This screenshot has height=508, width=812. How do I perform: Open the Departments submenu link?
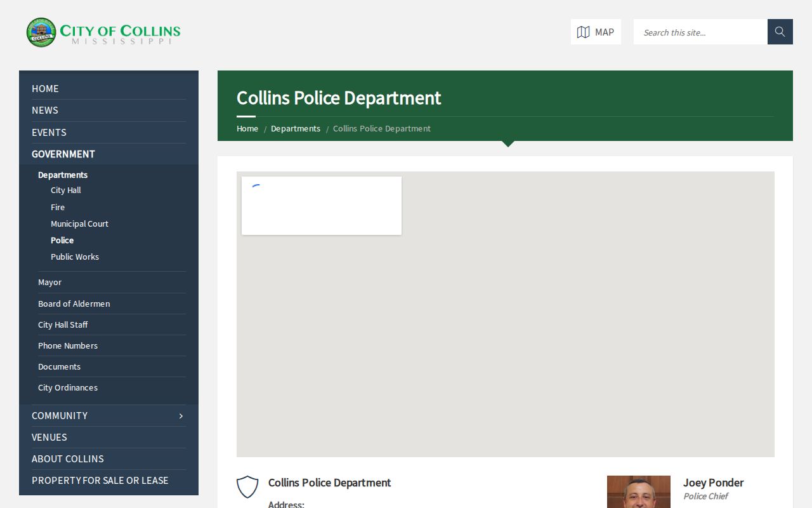(63, 175)
